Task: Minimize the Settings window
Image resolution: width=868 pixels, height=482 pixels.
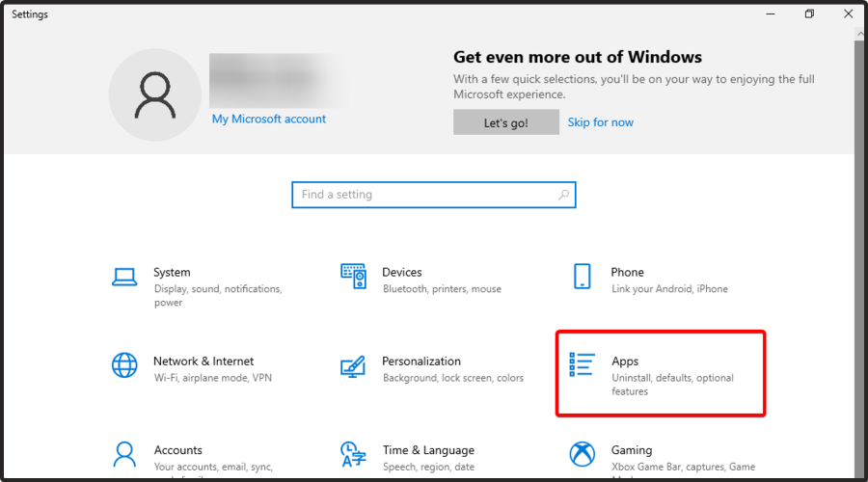Action: (x=770, y=14)
